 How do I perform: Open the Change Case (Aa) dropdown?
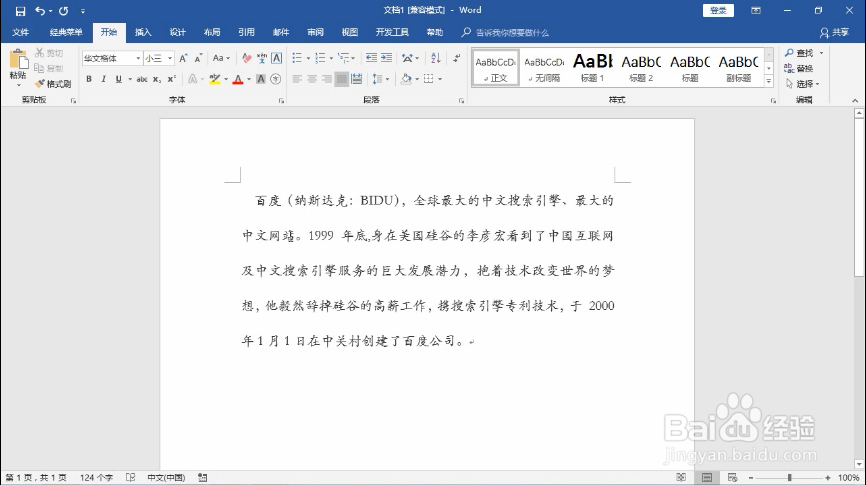221,58
